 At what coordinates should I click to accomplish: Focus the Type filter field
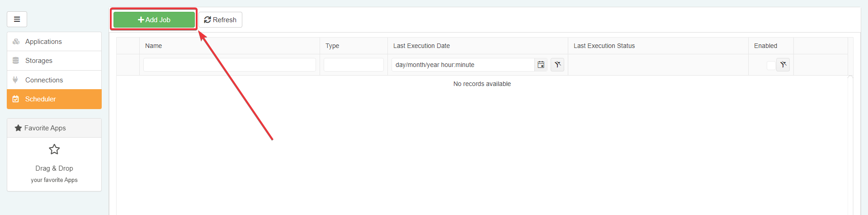(x=354, y=65)
